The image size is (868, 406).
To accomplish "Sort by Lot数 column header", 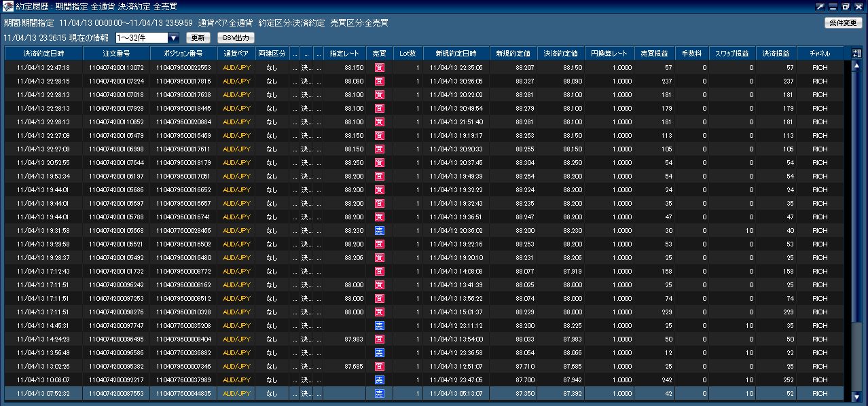I will click(408, 53).
